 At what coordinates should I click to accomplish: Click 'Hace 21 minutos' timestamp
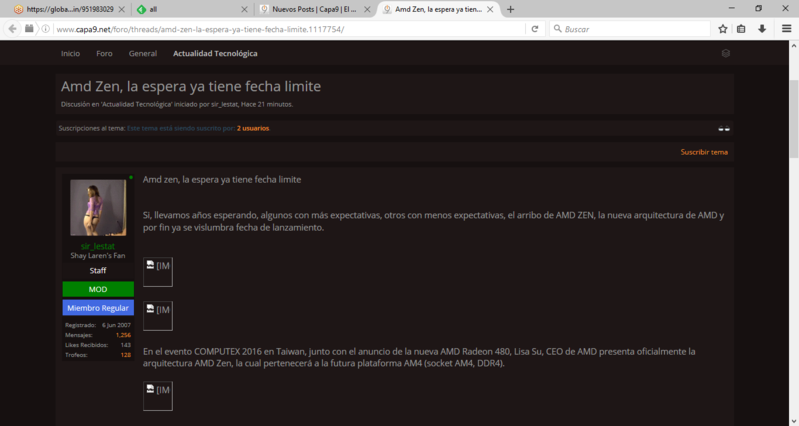click(x=267, y=104)
